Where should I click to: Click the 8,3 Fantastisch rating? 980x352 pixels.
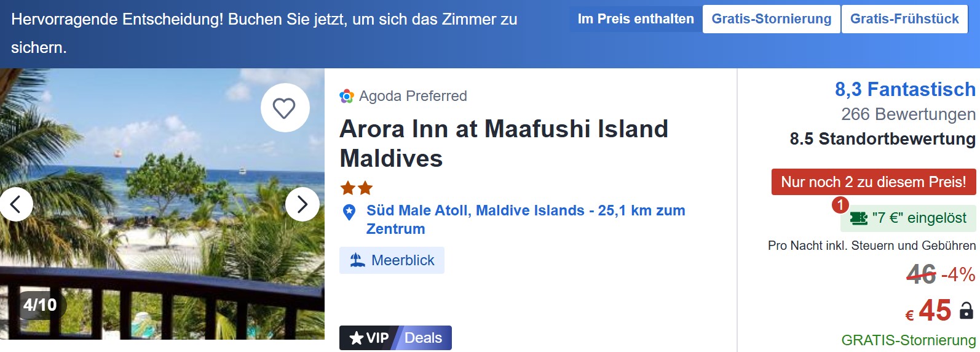(x=904, y=90)
